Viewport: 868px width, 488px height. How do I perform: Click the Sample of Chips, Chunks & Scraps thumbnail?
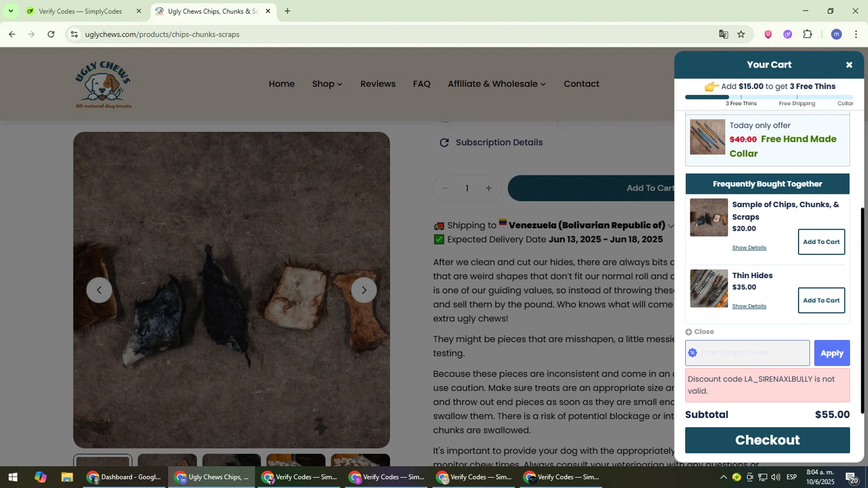[x=709, y=217]
